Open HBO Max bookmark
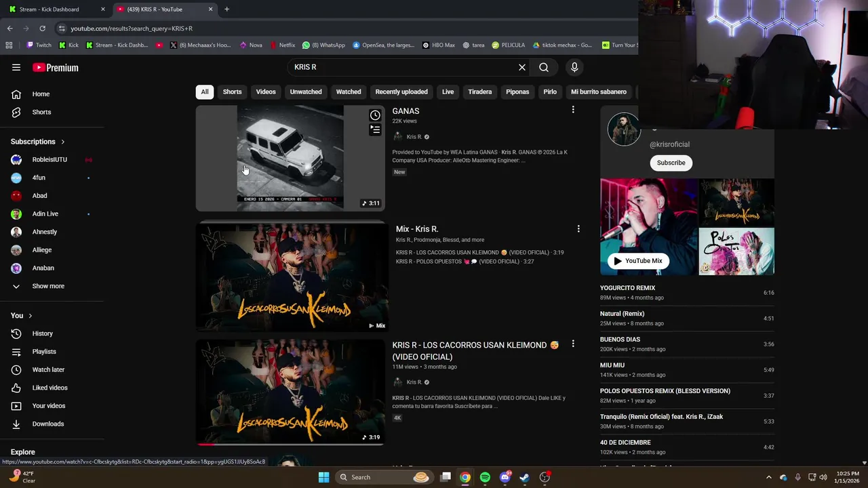Screen dimensions: 868x488 (x=439, y=45)
